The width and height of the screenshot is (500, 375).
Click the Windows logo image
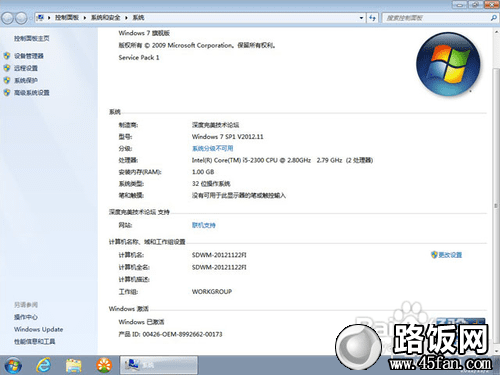[x=448, y=64]
